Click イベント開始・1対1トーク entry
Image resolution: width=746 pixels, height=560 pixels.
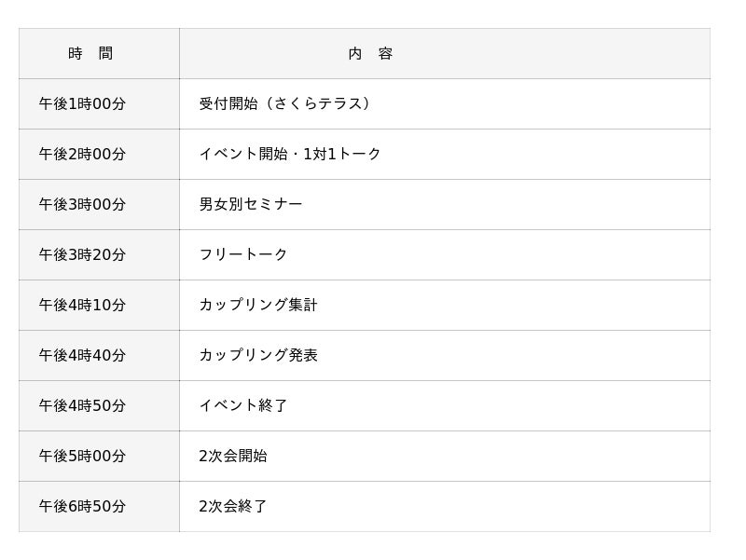click(x=290, y=155)
